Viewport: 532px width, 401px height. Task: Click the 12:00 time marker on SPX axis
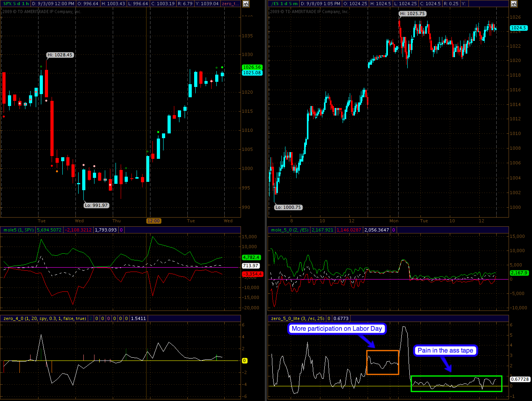153,221
